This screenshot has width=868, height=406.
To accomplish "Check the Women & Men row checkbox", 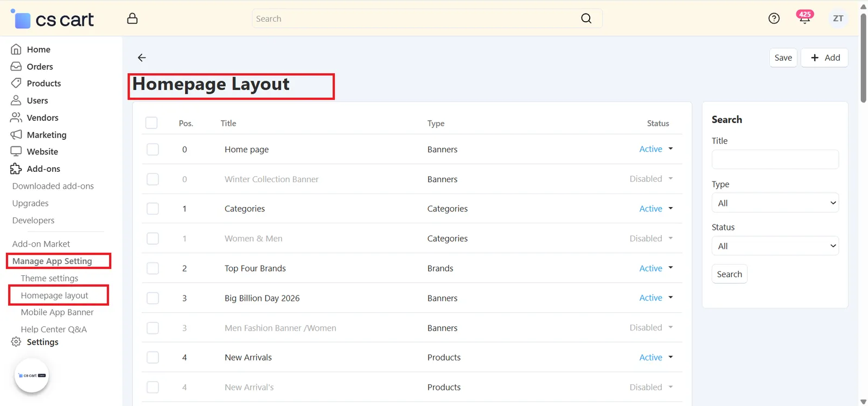I will (153, 239).
